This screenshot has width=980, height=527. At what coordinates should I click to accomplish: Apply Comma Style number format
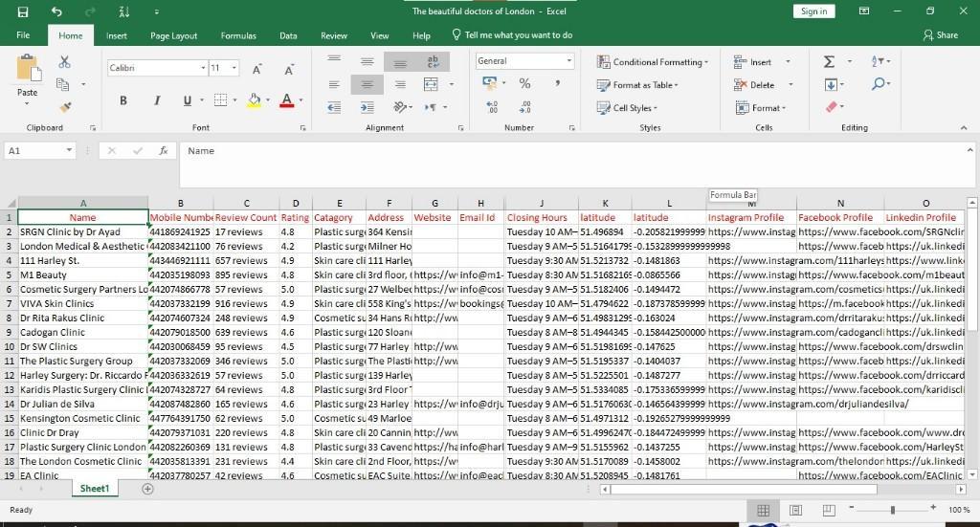tap(557, 83)
